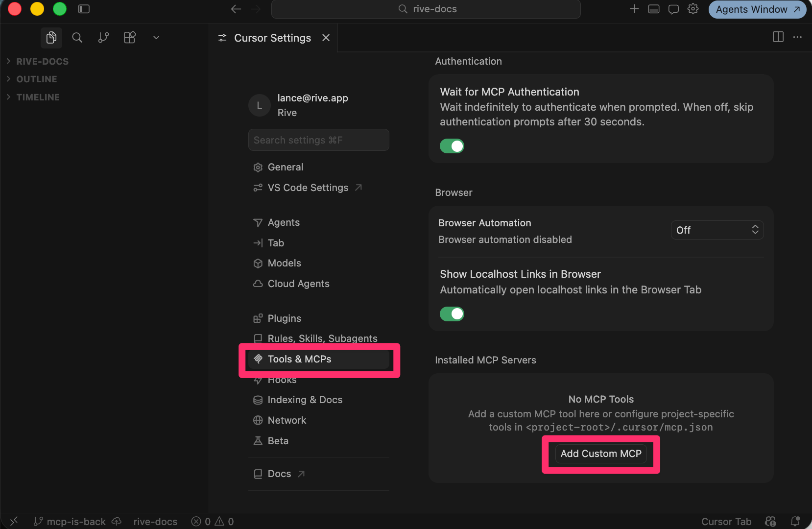This screenshot has height=529, width=812.
Task: Open Cloud Agents settings section
Action: tap(319, 284)
